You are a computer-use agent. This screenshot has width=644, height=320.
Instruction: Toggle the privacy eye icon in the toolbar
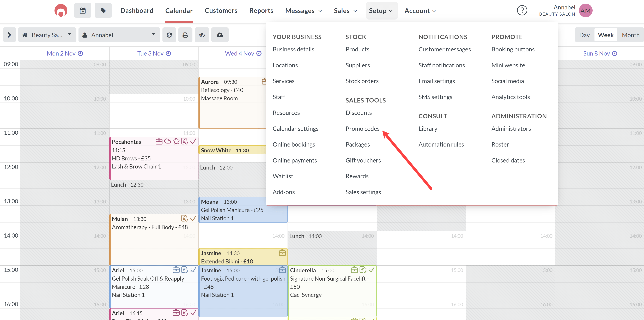coord(202,35)
